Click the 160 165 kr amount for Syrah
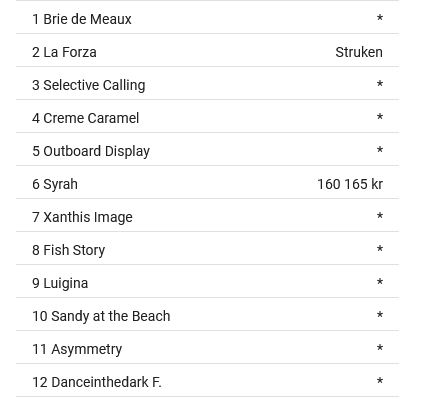Viewport: 441px width, 405px height. [350, 184]
